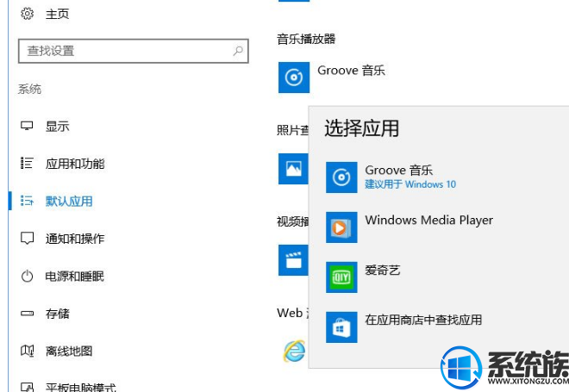Click the Internet Explorer browser icon
This screenshot has width=569, height=392.
294,351
